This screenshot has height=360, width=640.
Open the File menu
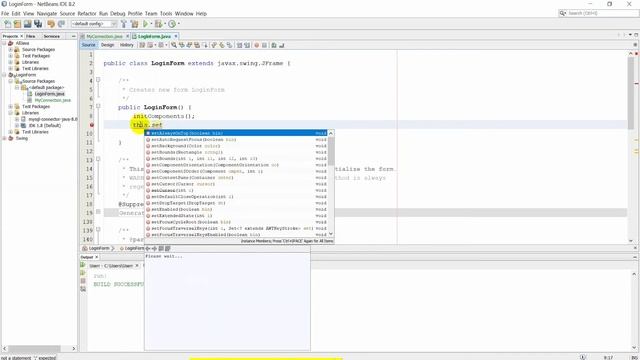click(5, 13)
